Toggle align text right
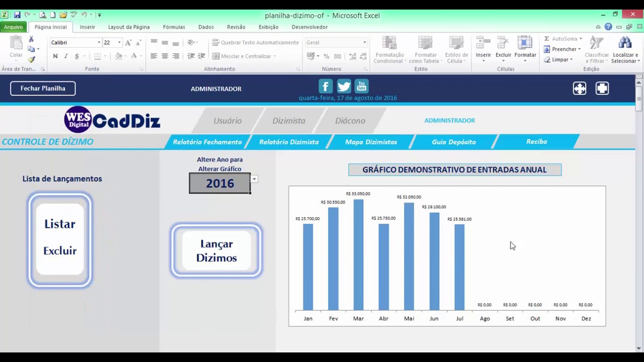 pyautogui.click(x=176, y=56)
